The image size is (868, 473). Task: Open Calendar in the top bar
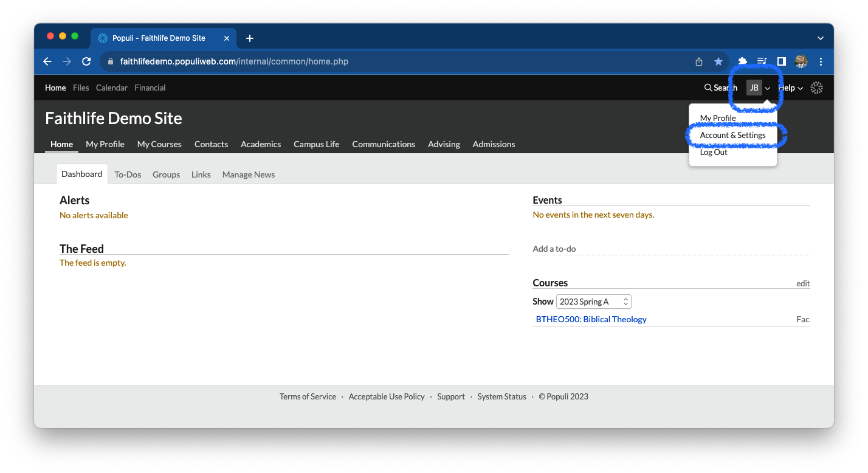pyautogui.click(x=112, y=88)
